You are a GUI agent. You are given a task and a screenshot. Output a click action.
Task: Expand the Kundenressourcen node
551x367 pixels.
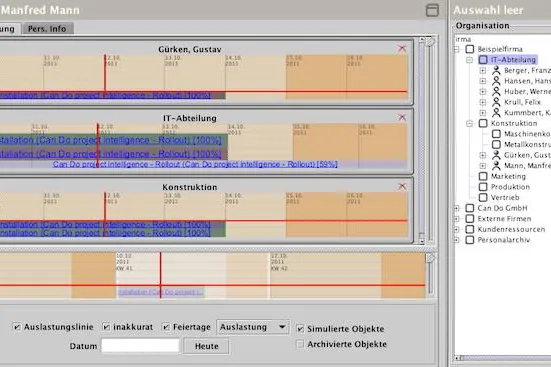456,229
